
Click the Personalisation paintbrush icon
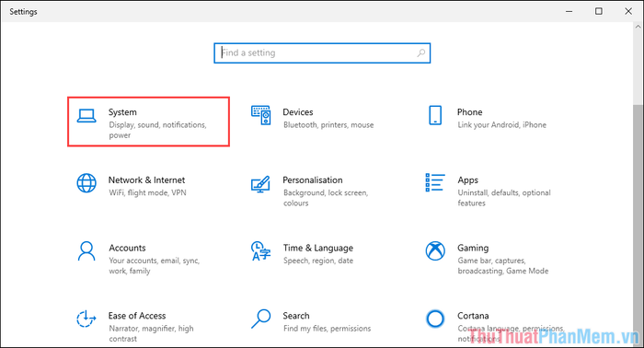tap(260, 184)
